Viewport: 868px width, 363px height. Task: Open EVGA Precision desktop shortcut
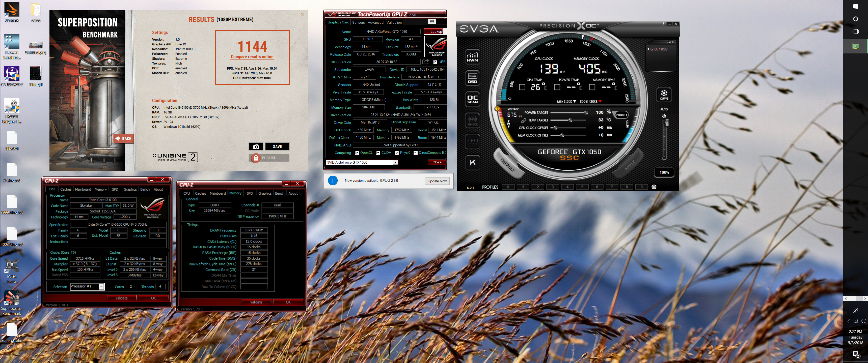tap(11, 271)
